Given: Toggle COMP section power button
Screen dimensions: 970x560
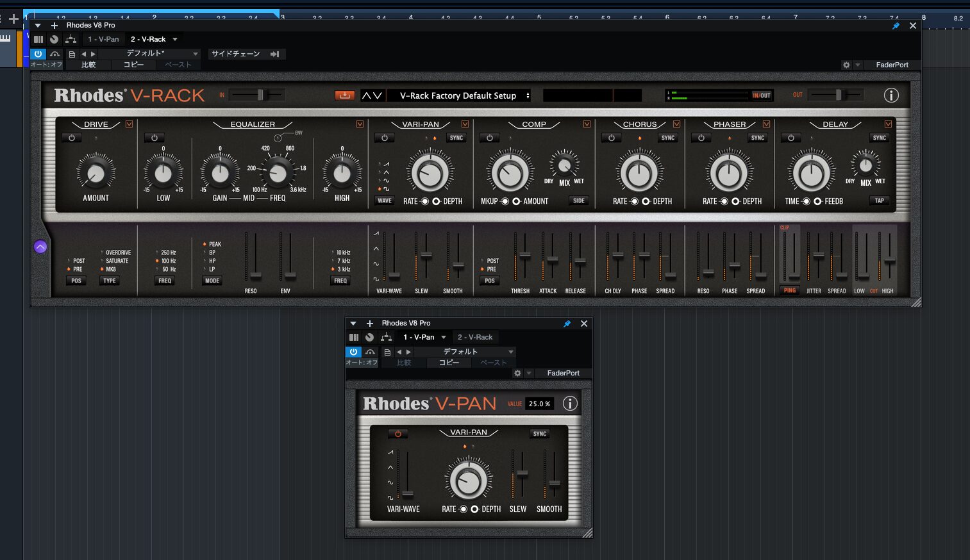Looking at the screenshot, I should coord(489,138).
